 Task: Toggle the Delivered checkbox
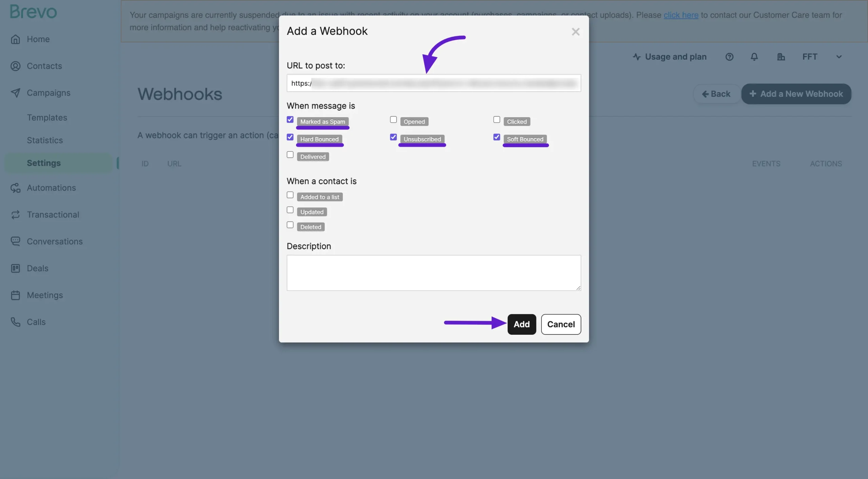290,154
